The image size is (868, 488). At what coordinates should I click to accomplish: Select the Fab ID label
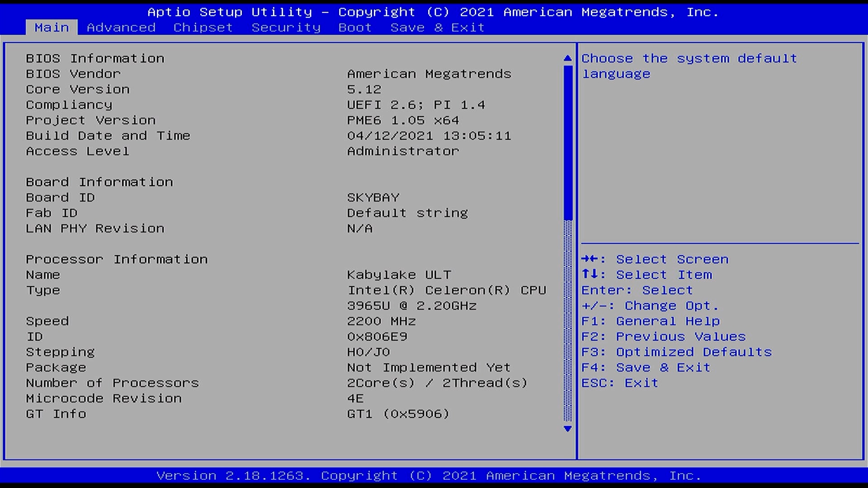coord(52,213)
